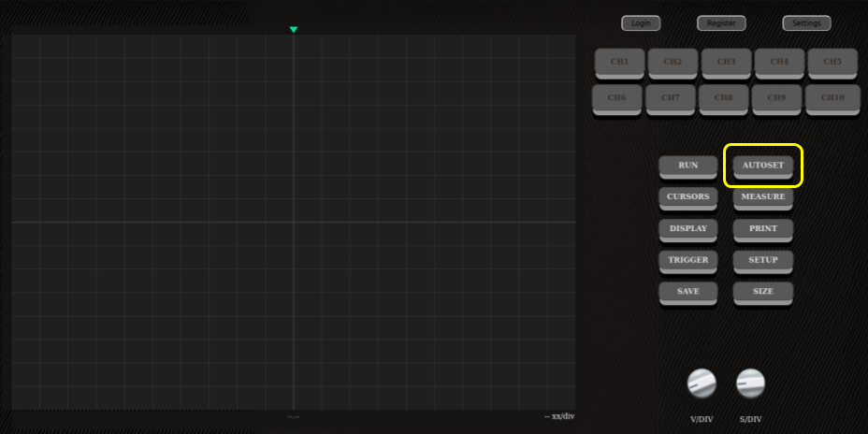
Task: Click the xx/div scale readout
Action: (559, 416)
